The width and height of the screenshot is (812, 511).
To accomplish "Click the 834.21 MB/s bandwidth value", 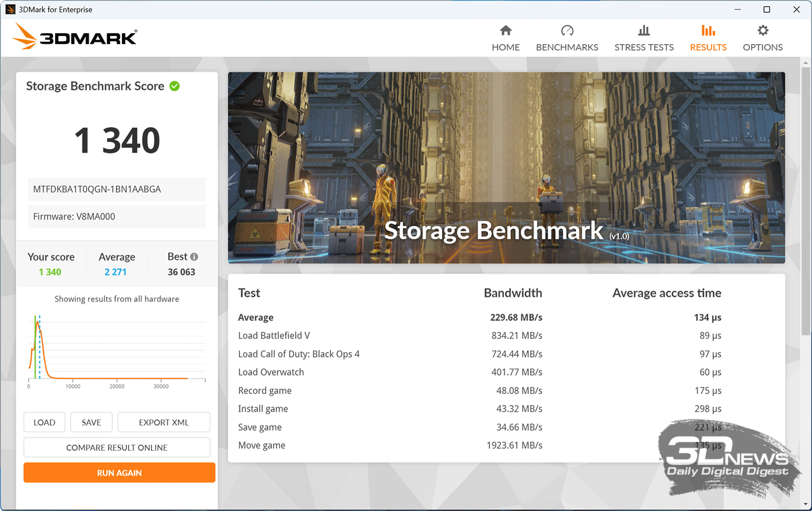I will pos(517,335).
